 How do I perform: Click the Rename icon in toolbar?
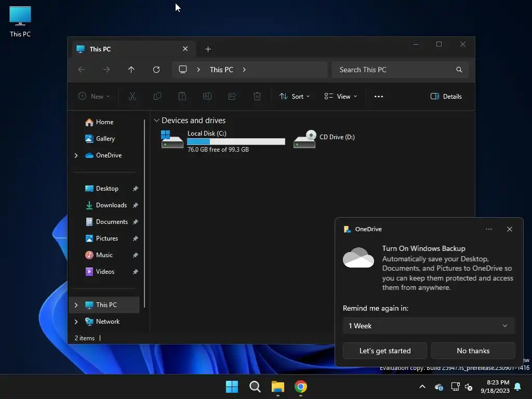pos(207,96)
